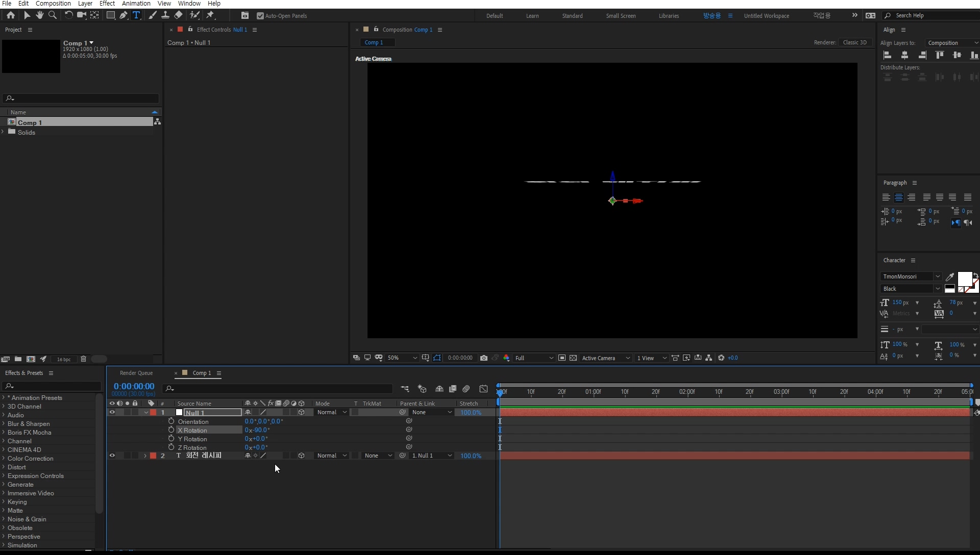Click the delete trash icon in Project panel

pyautogui.click(x=83, y=359)
